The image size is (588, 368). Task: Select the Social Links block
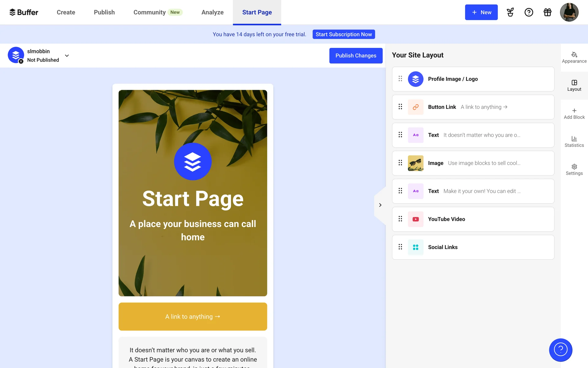[473, 247]
